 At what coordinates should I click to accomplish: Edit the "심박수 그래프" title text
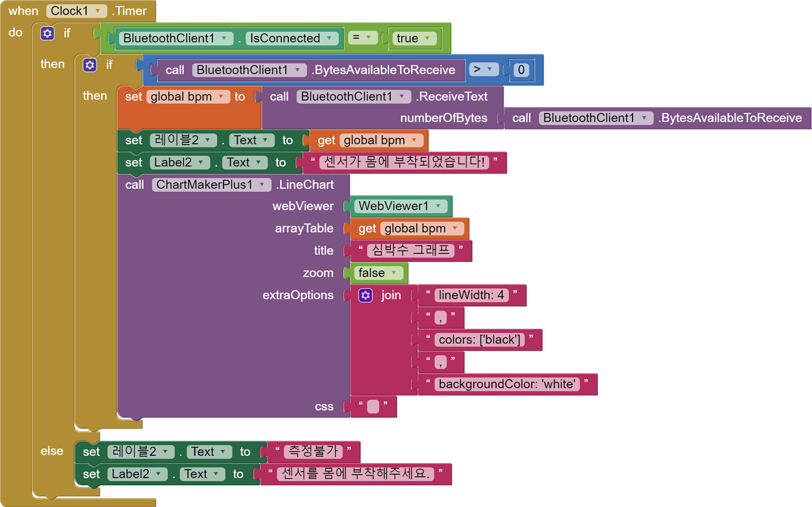(x=410, y=251)
